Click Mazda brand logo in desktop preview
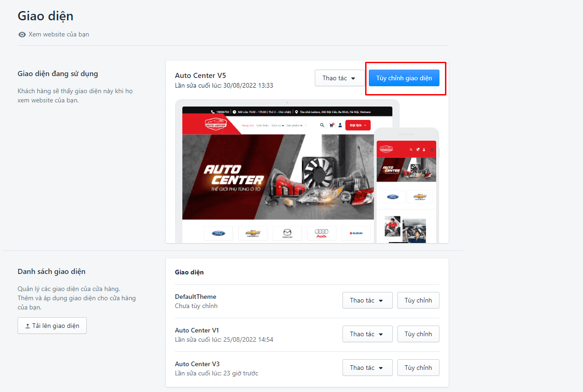Image resolution: width=583 pixels, height=392 pixels. click(287, 233)
